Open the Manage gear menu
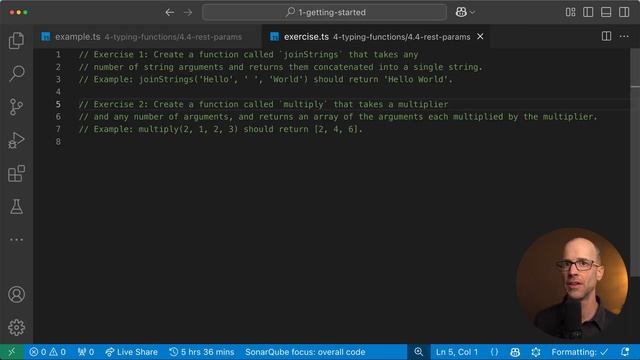Screen dimensions: 640x360 tap(16, 327)
